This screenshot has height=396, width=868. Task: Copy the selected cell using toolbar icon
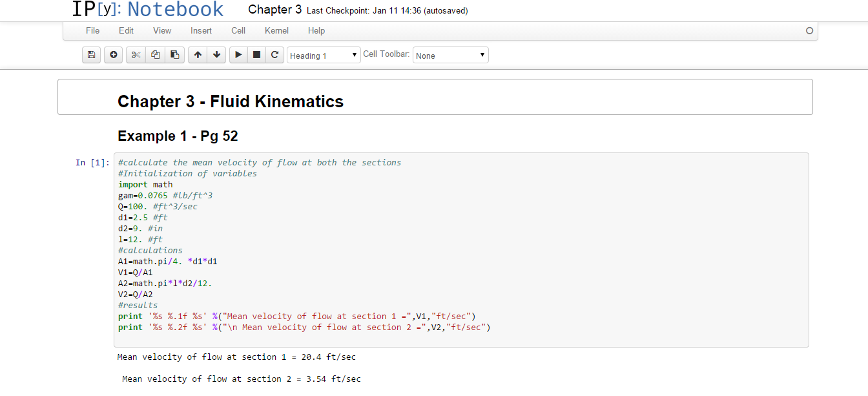[x=155, y=55]
